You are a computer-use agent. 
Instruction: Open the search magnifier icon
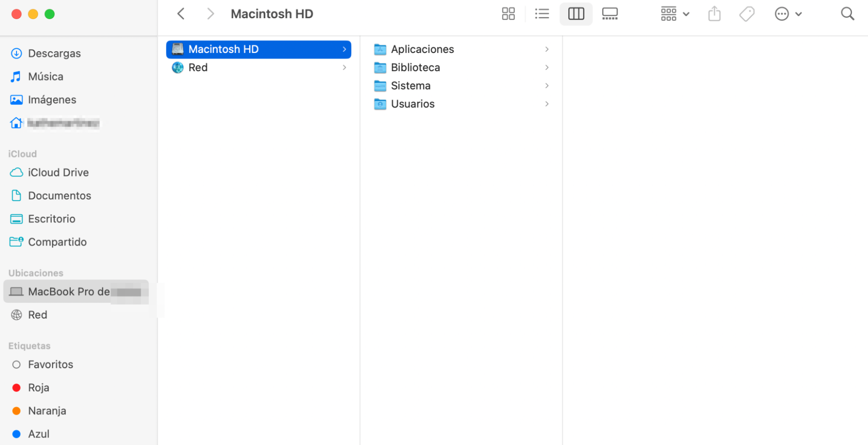(847, 14)
